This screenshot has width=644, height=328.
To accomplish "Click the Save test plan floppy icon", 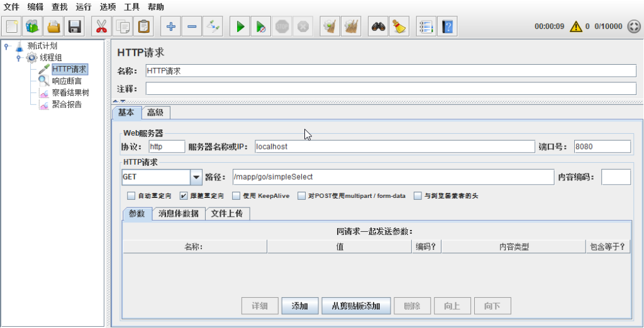I will click(75, 26).
